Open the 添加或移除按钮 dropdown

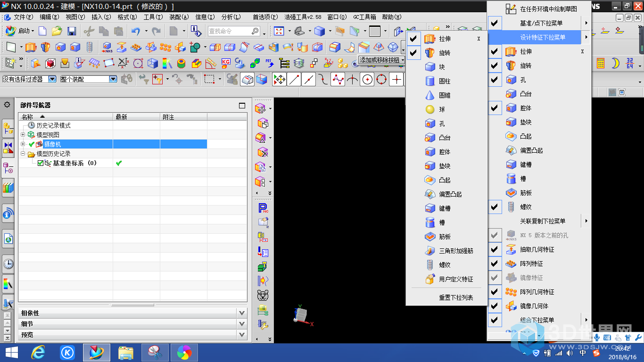coord(382,60)
